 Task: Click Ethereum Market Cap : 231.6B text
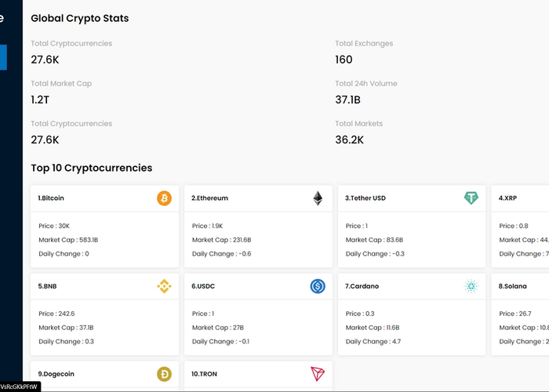222,240
